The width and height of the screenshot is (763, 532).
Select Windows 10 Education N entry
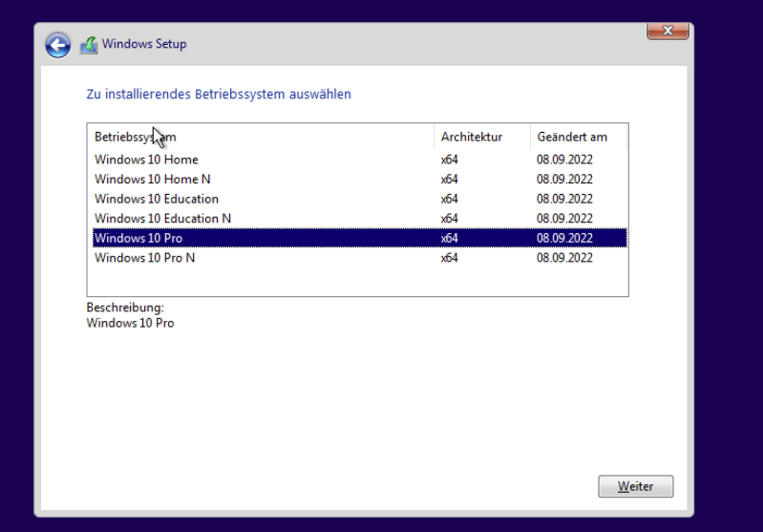pos(360,219)
